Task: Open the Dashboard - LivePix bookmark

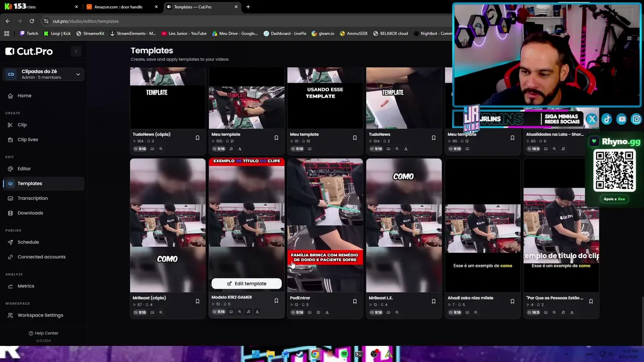Action: (x=285, y=34)
